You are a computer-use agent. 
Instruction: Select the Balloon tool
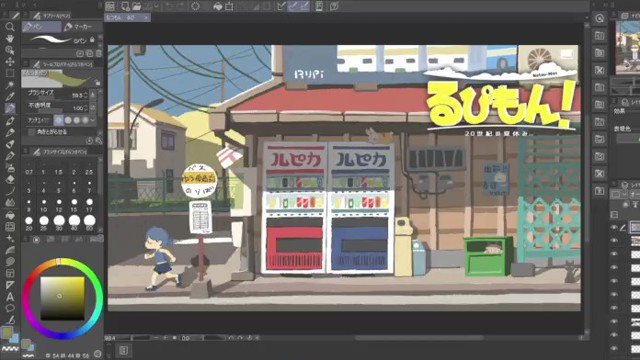[10, 308]
